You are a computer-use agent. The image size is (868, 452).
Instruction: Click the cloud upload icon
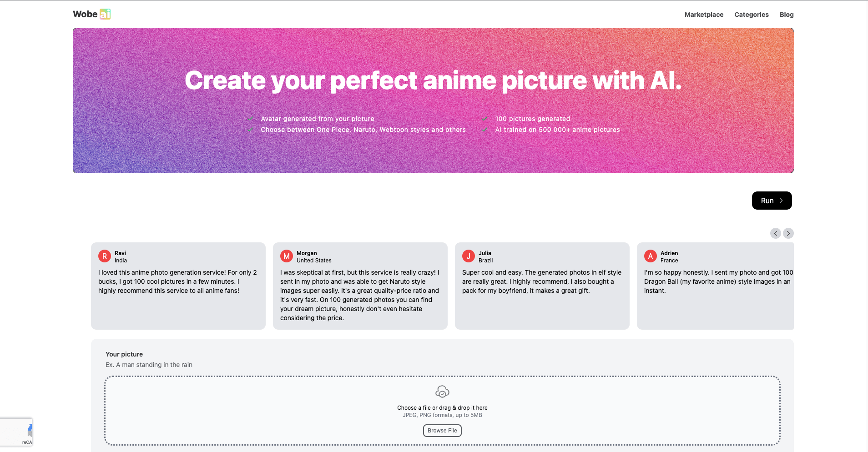coord(442,391)
